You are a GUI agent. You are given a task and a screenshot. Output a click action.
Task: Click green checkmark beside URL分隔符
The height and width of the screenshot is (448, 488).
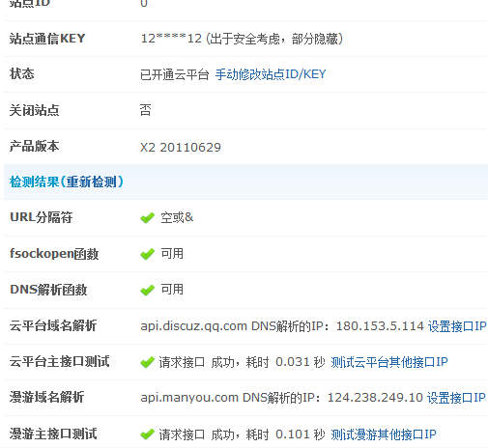coord(148,218)
